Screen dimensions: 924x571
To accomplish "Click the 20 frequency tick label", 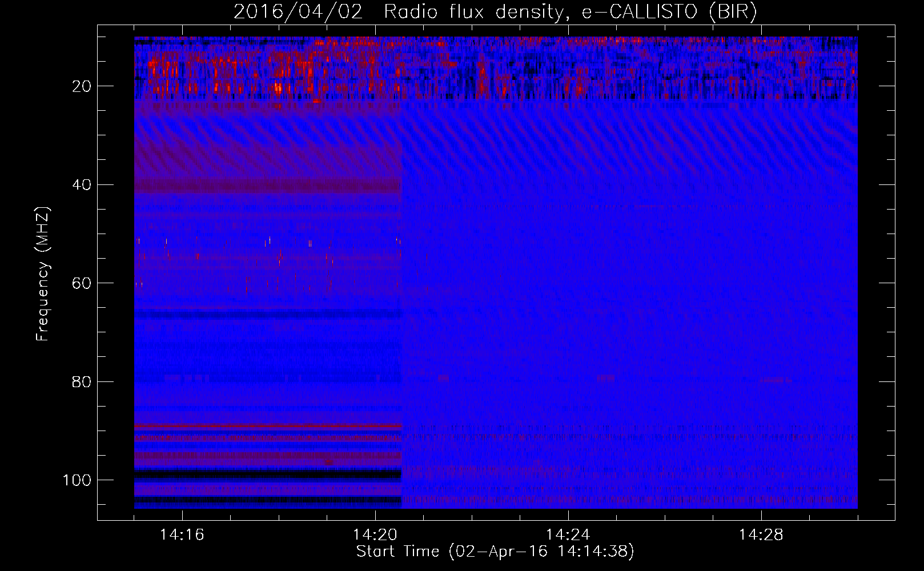I will [x=82, y=86].
